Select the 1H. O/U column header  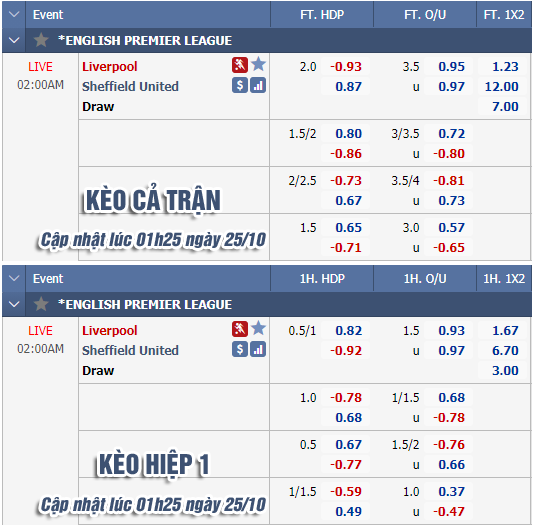coord(425,278)
